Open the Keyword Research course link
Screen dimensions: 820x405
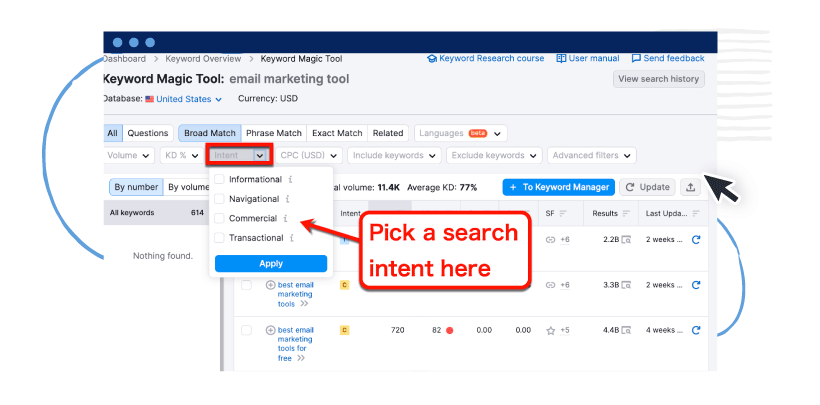click(492, 59)
